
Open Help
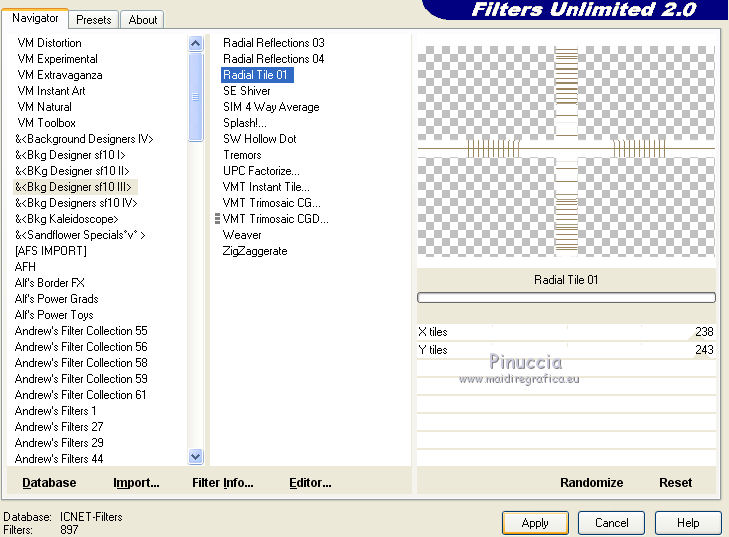[688, 523]
